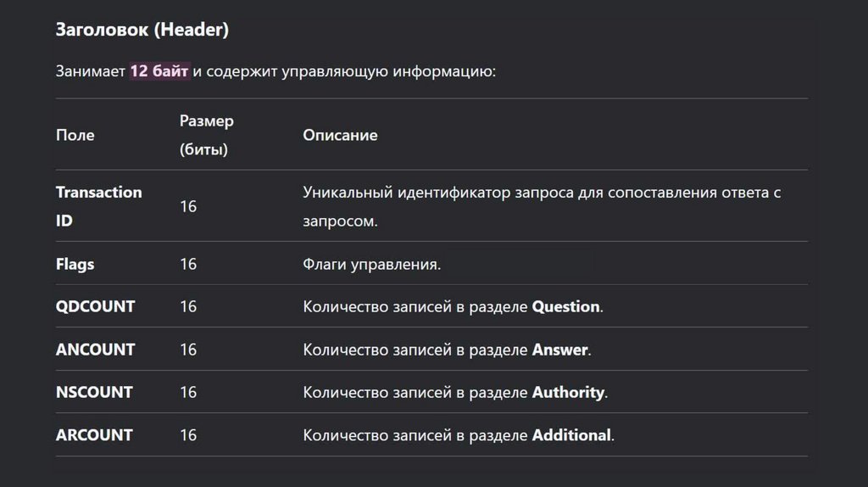Select the size value in the ARCOUNT row

[188, 434]
